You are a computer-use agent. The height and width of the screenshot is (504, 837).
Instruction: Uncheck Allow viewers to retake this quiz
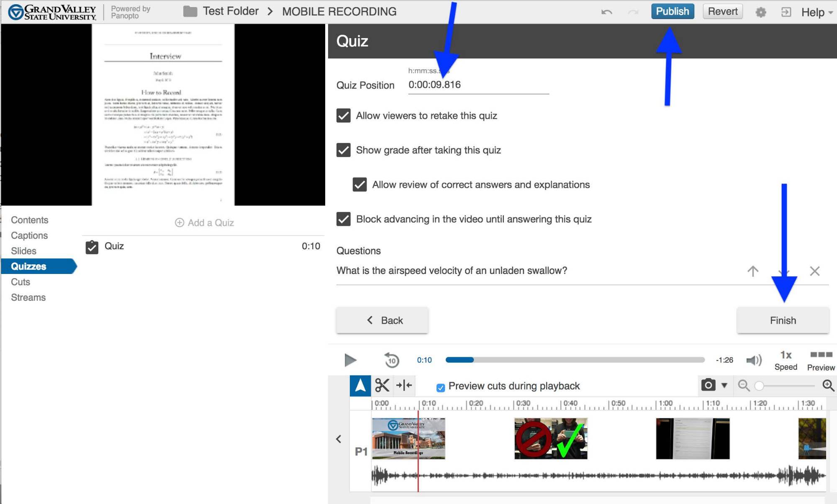tap(344, 116)
